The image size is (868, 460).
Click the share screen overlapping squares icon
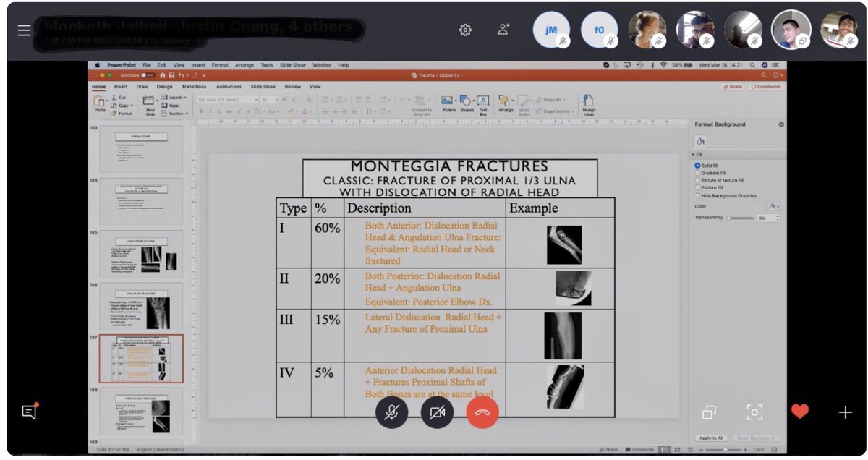pos(709,412)
